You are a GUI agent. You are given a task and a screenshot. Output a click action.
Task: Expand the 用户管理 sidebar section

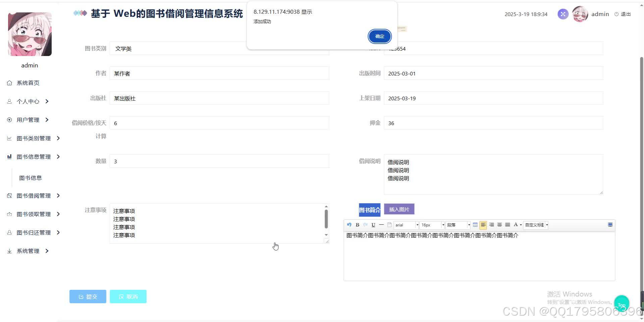point(28,119)
